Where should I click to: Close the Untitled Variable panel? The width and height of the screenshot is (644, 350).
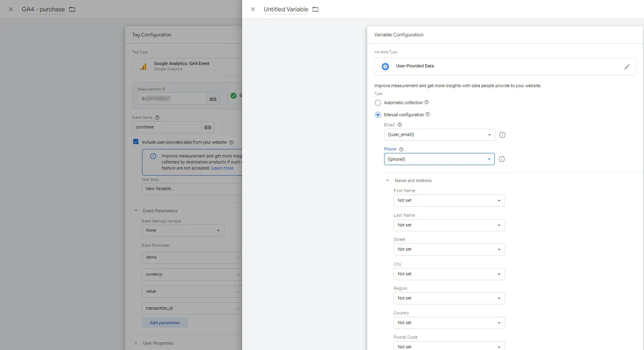[253, 9]
